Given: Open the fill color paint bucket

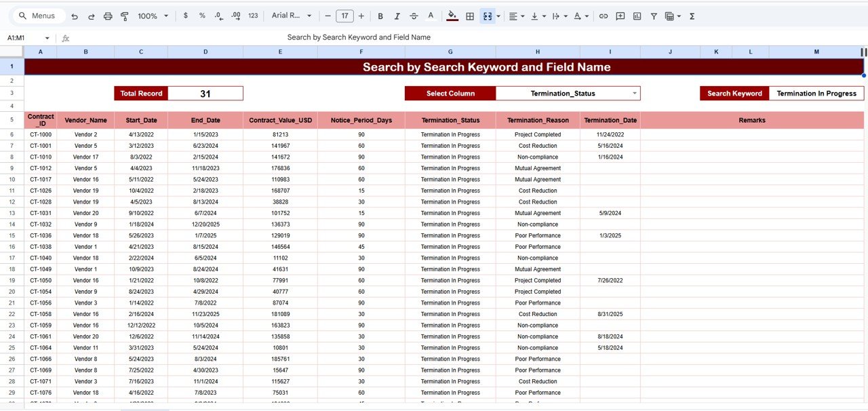Looking at the screenshot, I should (x=452, y=16).
